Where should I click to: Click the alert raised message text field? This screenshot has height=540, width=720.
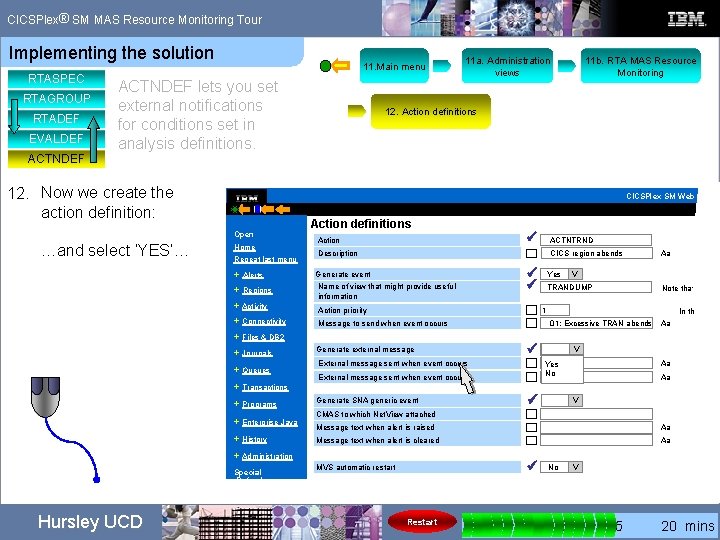pos(596,427)
